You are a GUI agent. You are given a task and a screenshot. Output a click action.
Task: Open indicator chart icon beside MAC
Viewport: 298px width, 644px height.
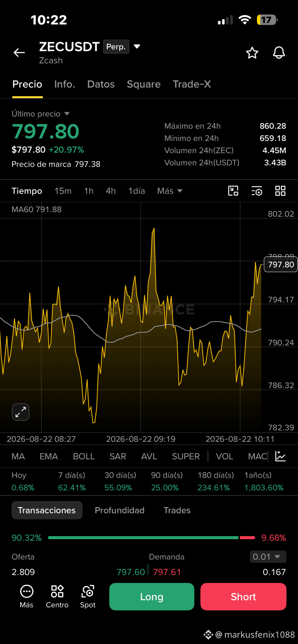pyautogui.click(x=280, y=456)
